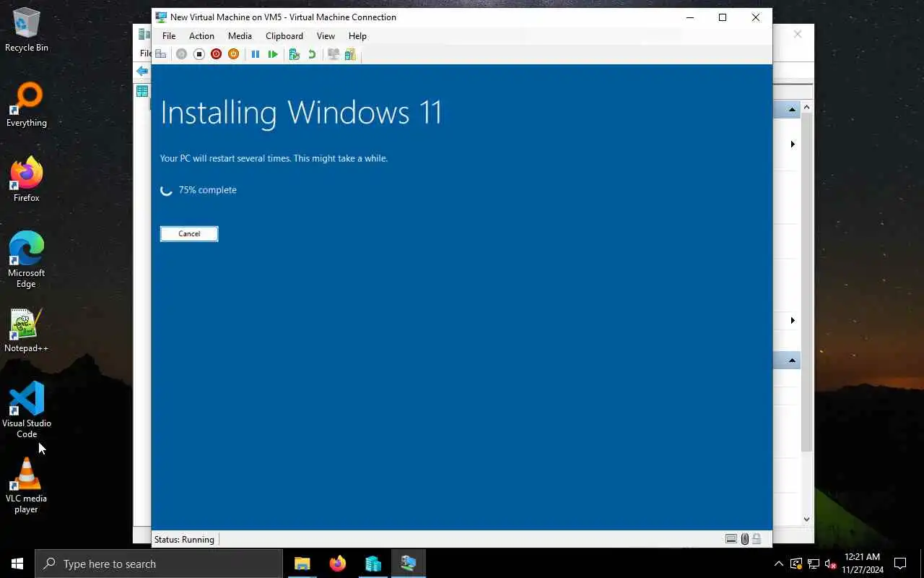Click the '75% complete' progress text
924x578 pixels.
[x=207, y=190]
